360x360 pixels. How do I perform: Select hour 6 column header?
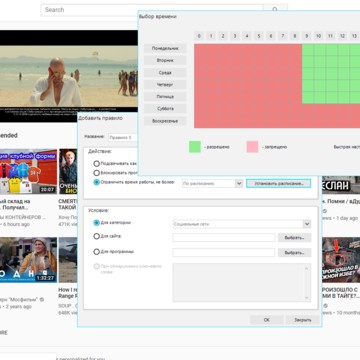coord(271,36)
